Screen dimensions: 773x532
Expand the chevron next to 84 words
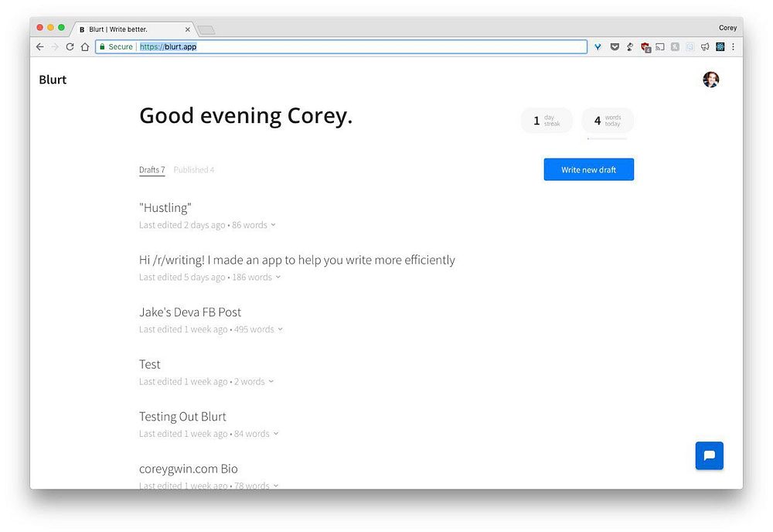[x=276, y=433]
